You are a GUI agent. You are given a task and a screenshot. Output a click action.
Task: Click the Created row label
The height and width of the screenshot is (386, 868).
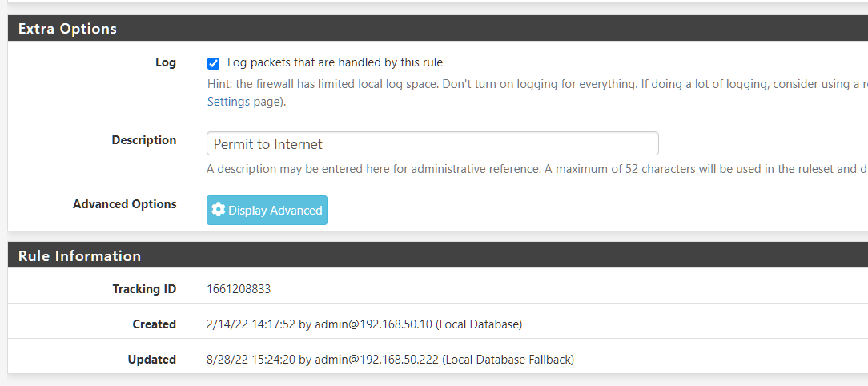pos(155,324)
